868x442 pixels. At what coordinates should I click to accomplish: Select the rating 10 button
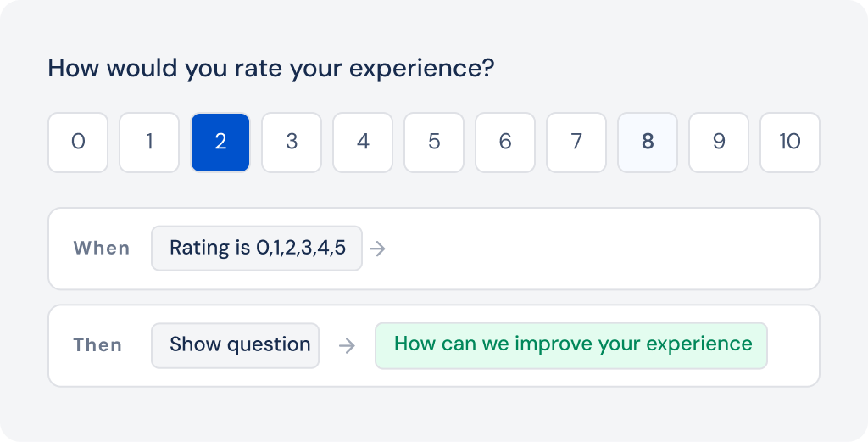(x=790, y=143)
